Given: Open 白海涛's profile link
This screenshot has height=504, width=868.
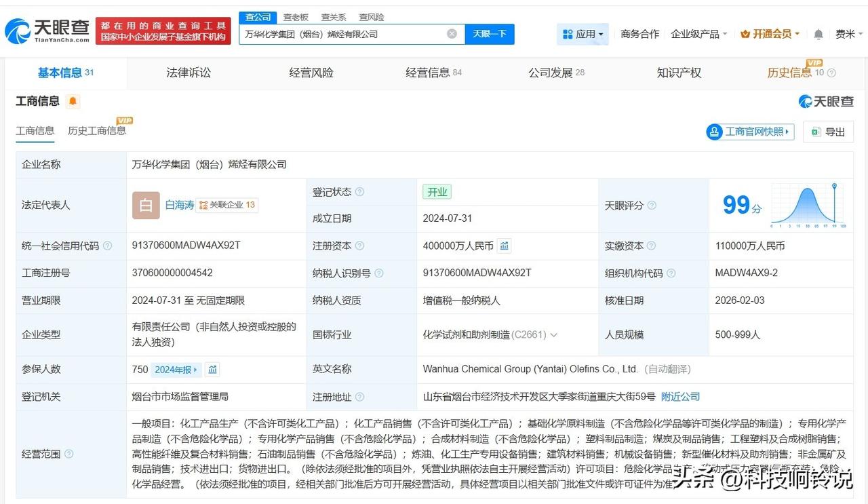Looking at the screenshot, I should (x=180, y=205).
